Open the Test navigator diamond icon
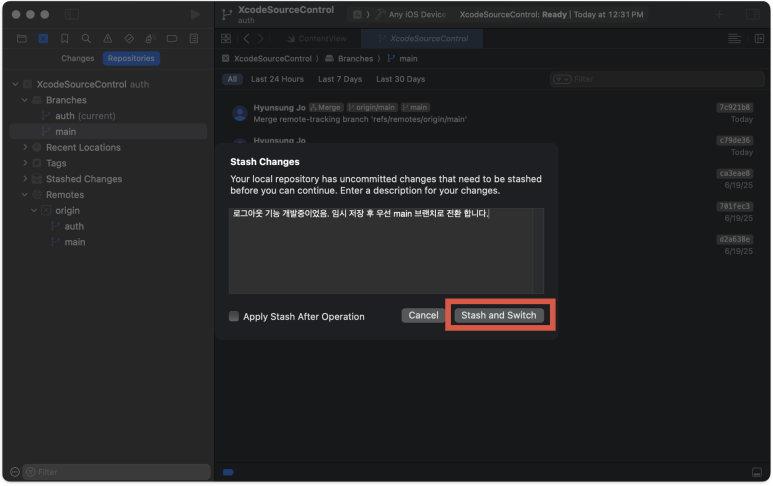773x486 pixels. coord(129,38)
